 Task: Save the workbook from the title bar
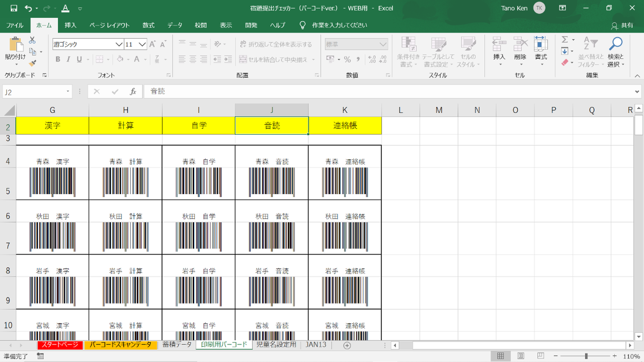14,8
